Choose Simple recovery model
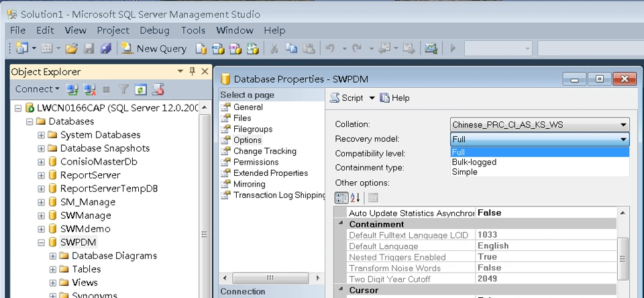644x298 pixels. click(539, 172)
